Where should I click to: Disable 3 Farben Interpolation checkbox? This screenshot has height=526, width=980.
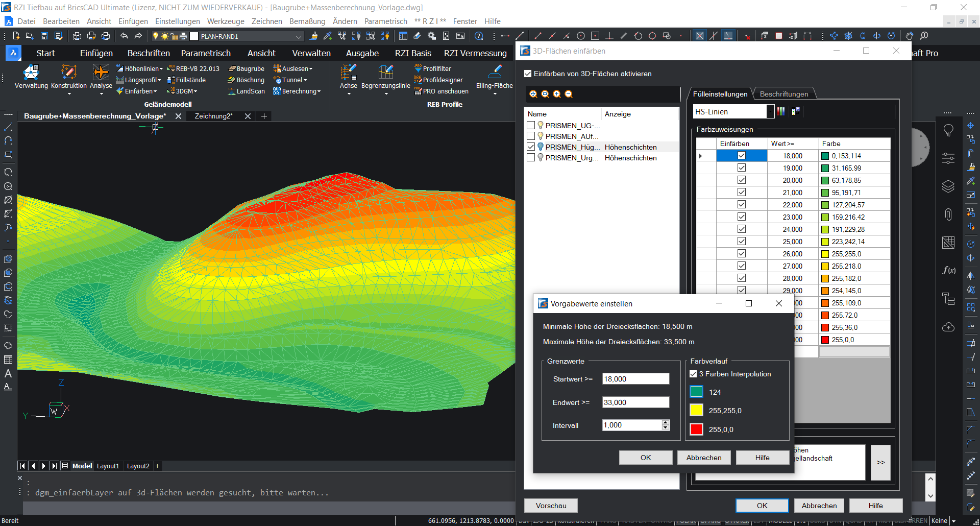click(x=693, y=374)
